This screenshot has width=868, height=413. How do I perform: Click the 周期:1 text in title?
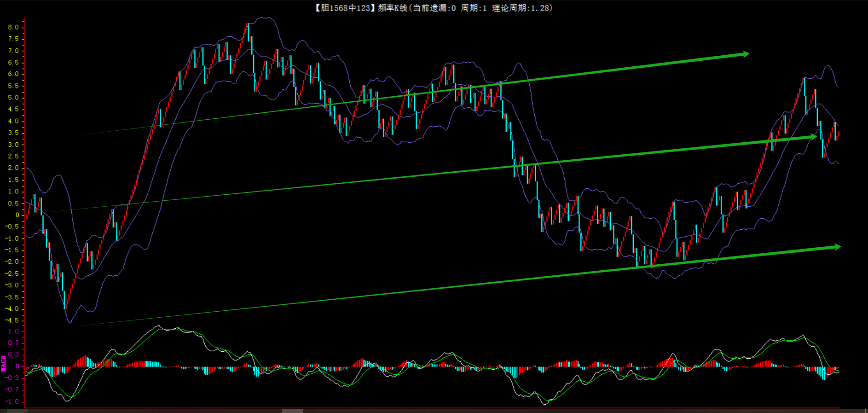pos(474,8)
